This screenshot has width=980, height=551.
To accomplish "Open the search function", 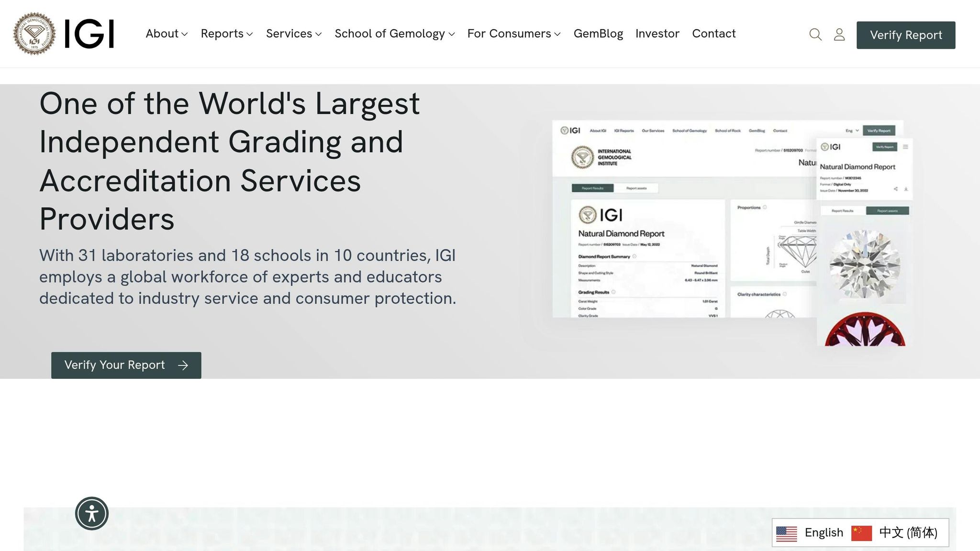I will pyautogui.click(x=815, y=34).
